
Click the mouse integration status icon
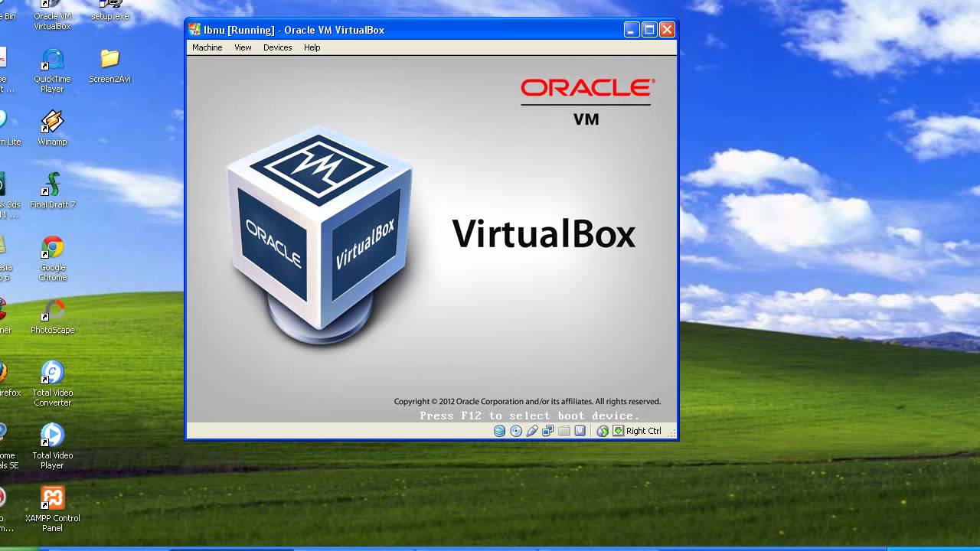coord(603,431)
